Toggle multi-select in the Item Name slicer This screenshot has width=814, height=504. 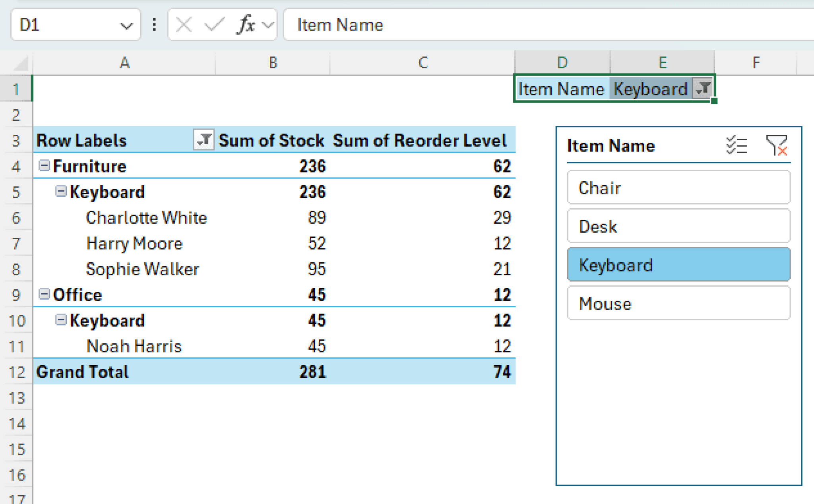coord(736,145)
